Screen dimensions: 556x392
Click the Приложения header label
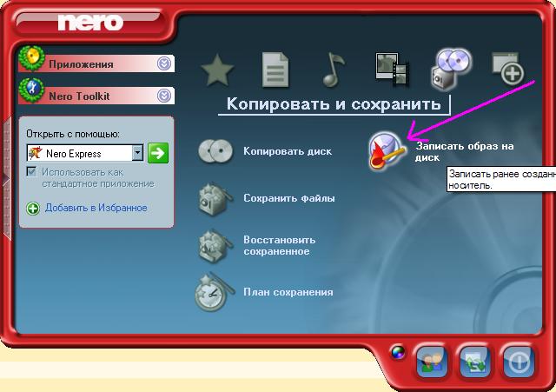(81, 64)
